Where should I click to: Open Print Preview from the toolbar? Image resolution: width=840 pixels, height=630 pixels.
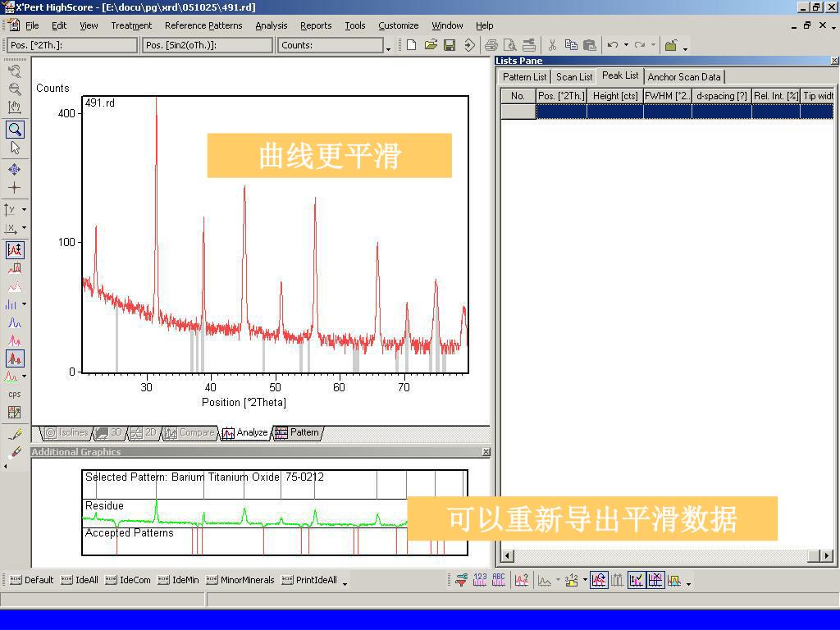point(510,46)
